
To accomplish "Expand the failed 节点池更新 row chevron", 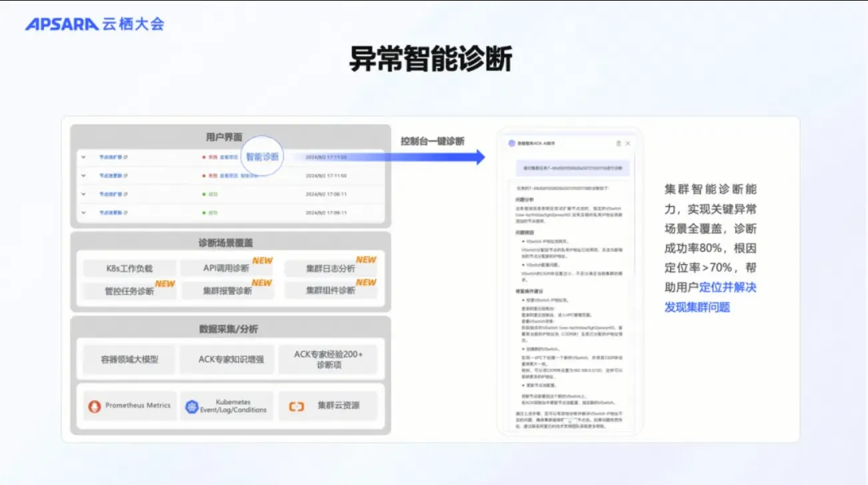I will (83, 175).
